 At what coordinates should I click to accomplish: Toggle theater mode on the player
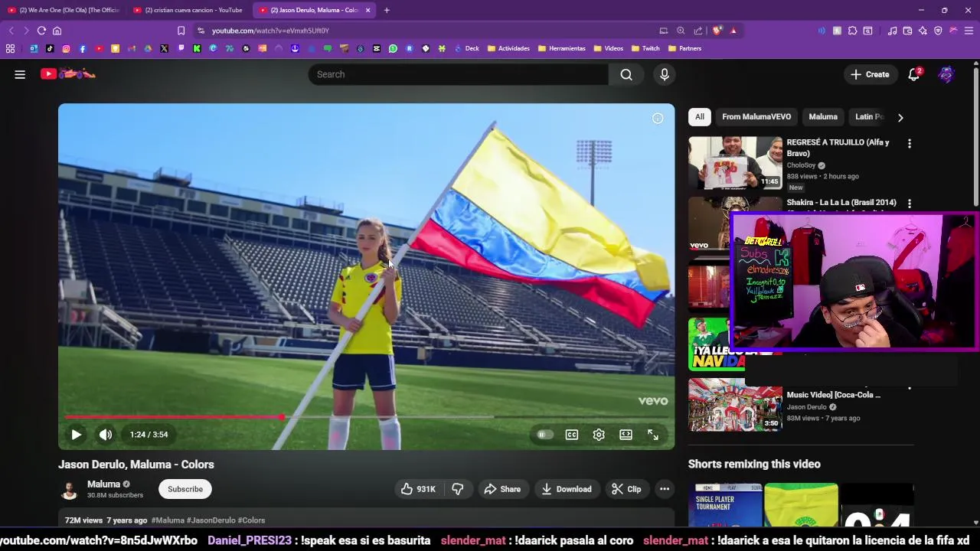(x=626, y=435)
